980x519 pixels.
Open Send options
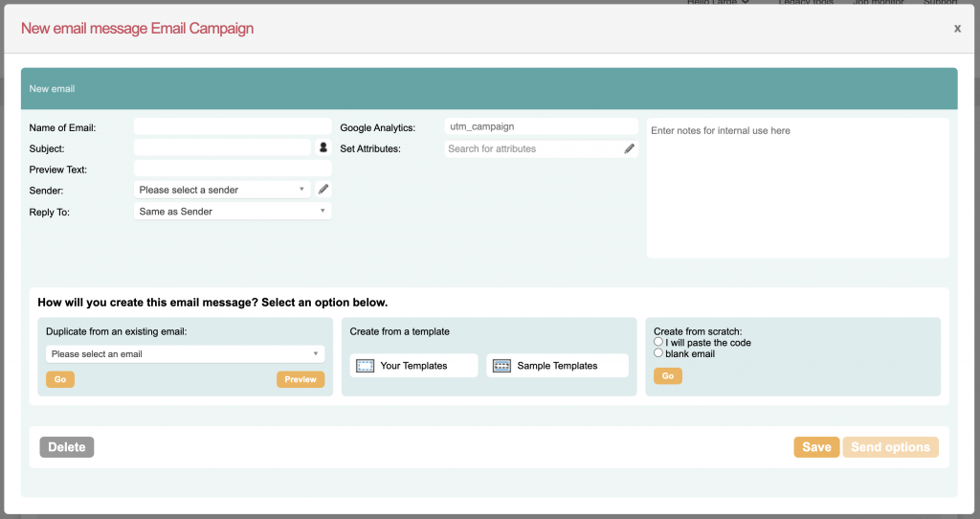[890, 447]
